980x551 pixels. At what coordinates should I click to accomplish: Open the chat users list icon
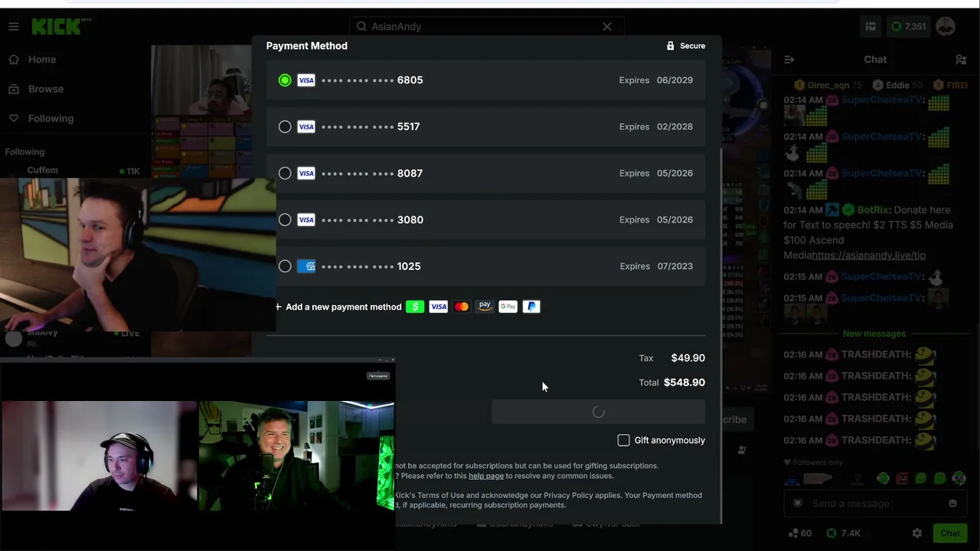(x=961, y=60)
